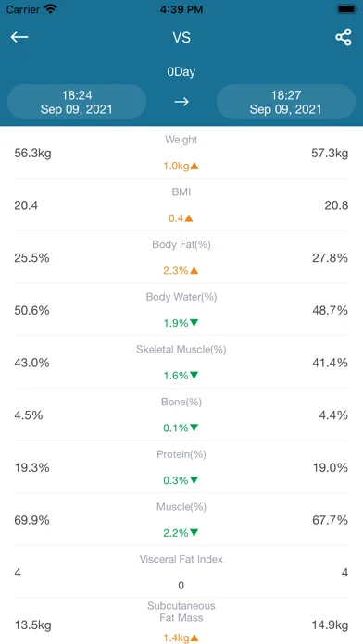
Task: Select the BMI comparison row label
Action: (x=181, y=192)
